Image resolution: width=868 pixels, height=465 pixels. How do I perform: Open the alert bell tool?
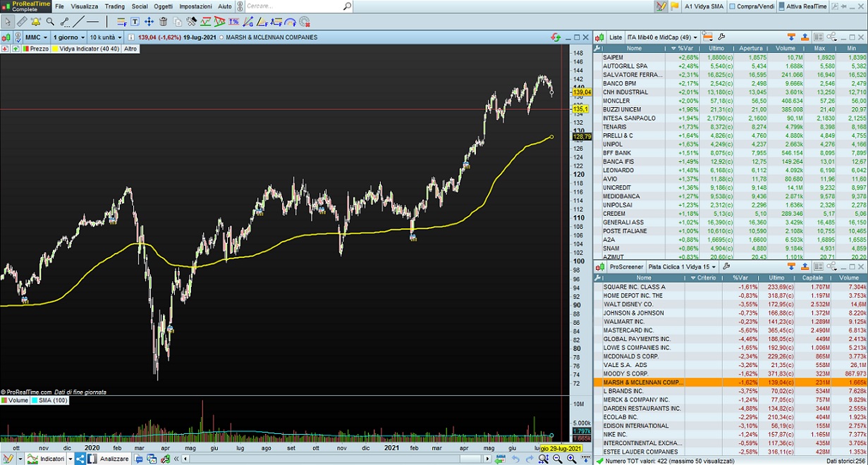pos(36,22)
